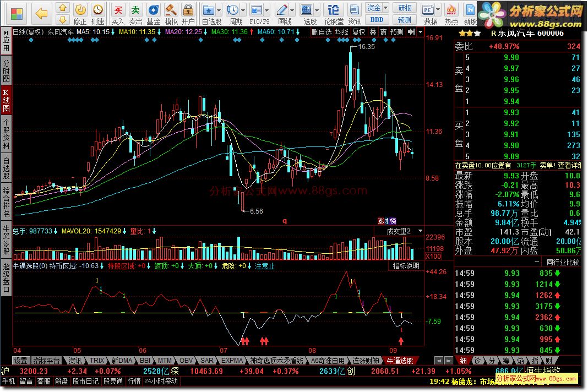Click the 同行业比较 button
This screenshot has height=392, width=588.
click(563, 262)
